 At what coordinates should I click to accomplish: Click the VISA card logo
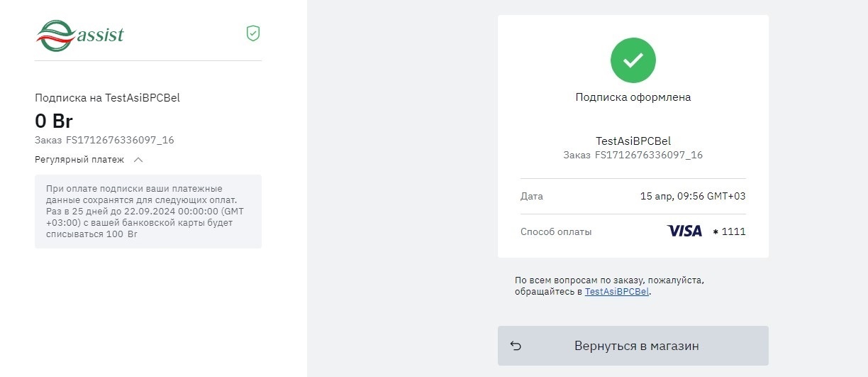click(684, 231)
